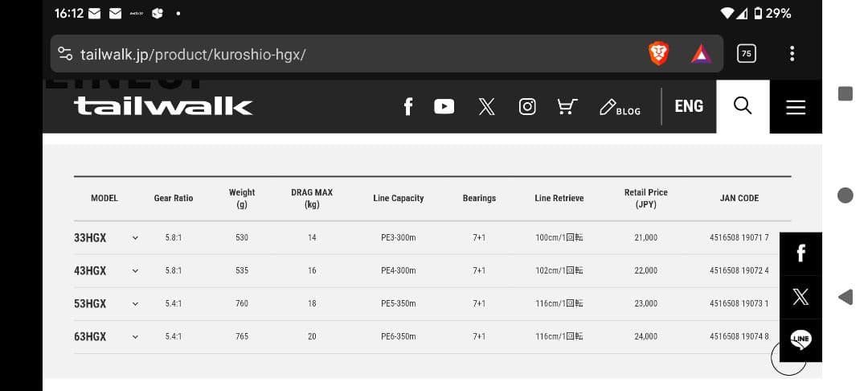Tap the battery 29% indicator
The width and height of the screenshot is (868, 391).
point(772,14)
